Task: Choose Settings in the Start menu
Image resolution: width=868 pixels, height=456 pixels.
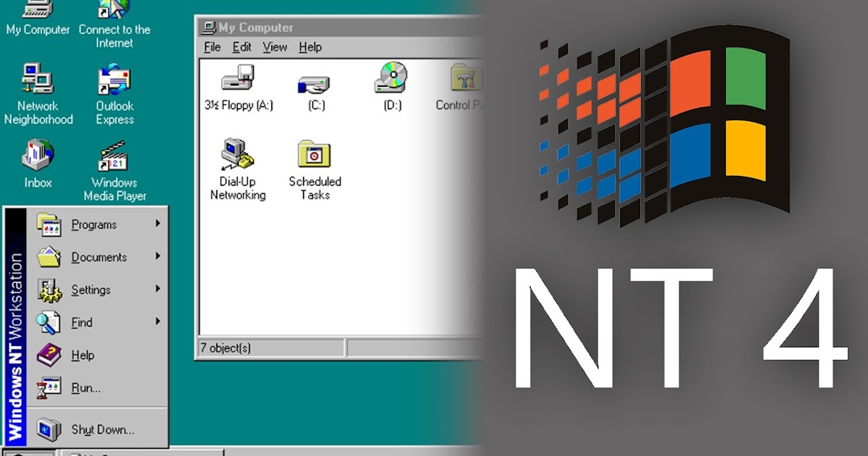Action: click(x=97, y=290)
